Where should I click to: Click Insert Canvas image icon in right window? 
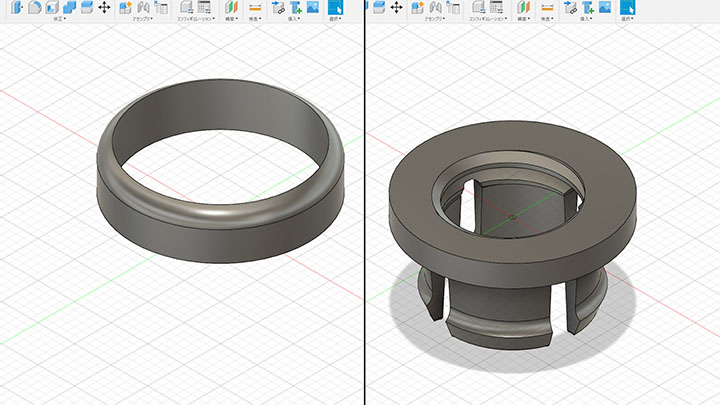[x=605, y=7]
